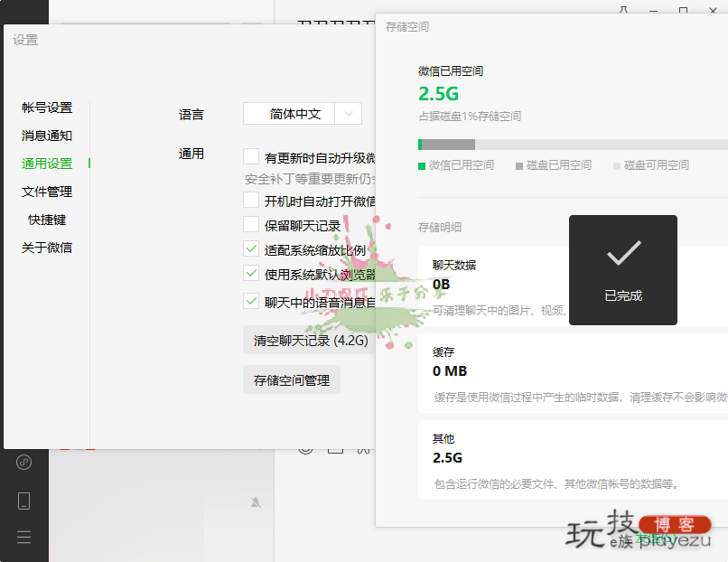Click the 缓存 heading in storage details
Viewport: 728px width, 562px height.
(443, 352)
